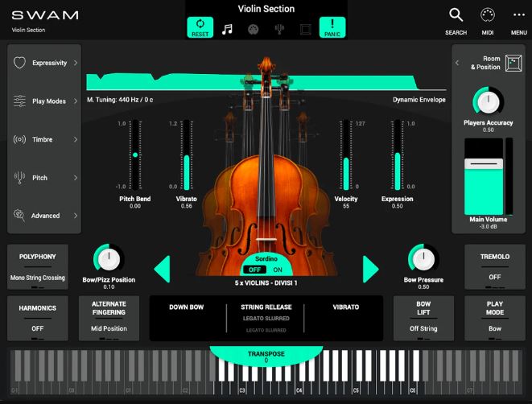Open the Pitch menu label
The image size is (532, 404).
(39, 177)
